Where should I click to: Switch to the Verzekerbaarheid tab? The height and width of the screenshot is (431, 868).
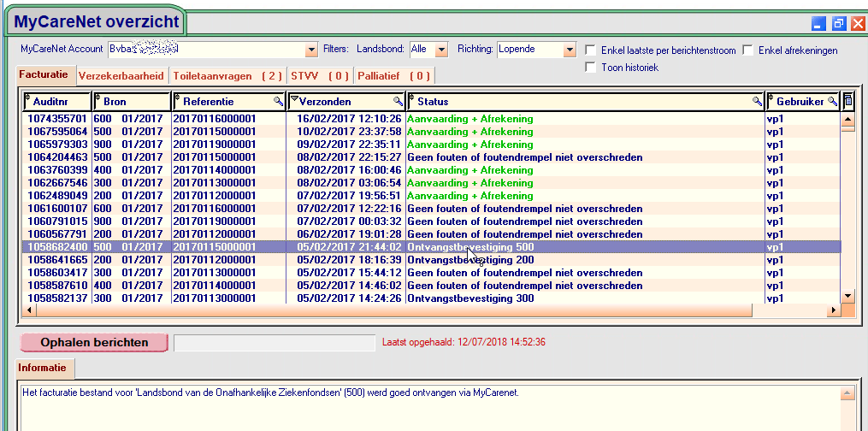[121, 76]
